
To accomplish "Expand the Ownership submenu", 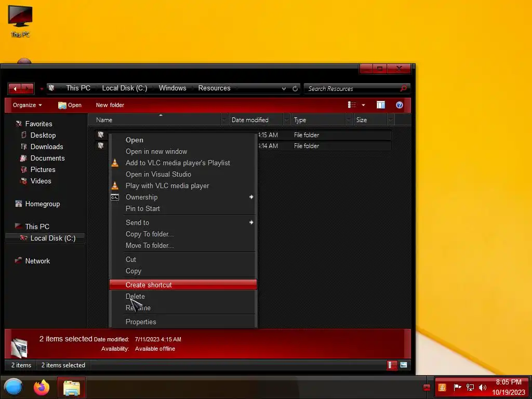I will 183,197.
